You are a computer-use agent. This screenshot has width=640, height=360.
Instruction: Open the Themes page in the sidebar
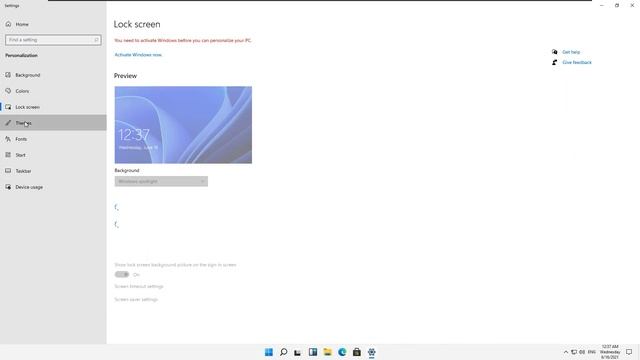point(53,123)
